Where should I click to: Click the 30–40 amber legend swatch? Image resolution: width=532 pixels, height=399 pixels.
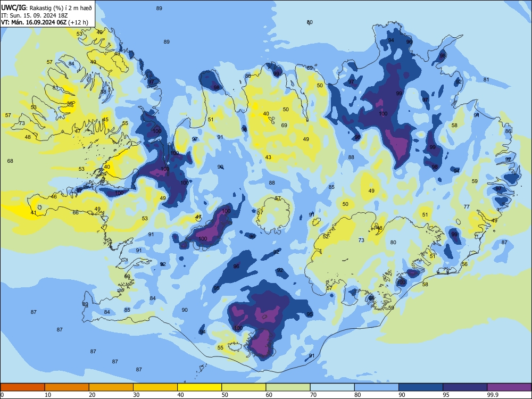155,387
